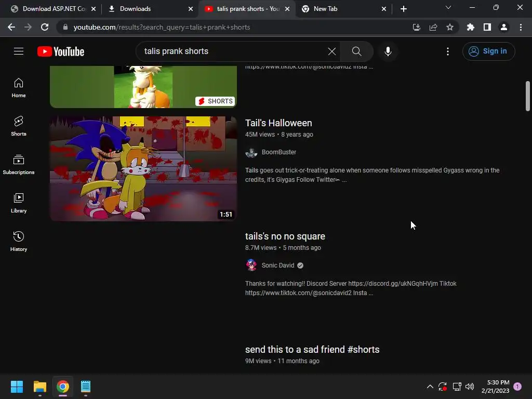Go to Home in sidebar
The width and height of the screenshot is (532, 399).
coord(19,88)
